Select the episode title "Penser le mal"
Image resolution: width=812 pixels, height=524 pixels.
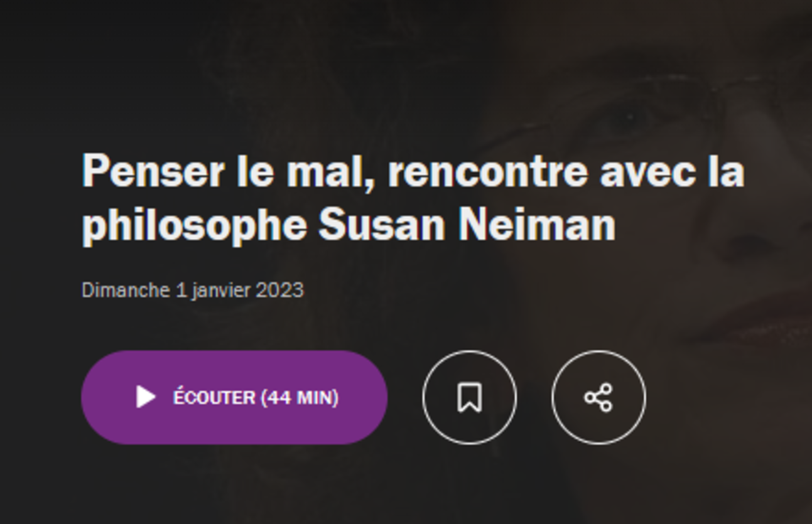point(229,171)
